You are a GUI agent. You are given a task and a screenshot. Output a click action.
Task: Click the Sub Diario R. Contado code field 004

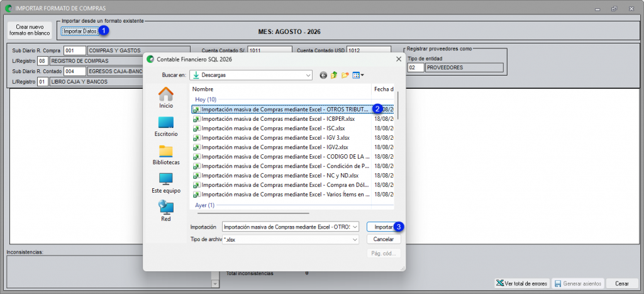pyautogui.click(x=75, y=71)
